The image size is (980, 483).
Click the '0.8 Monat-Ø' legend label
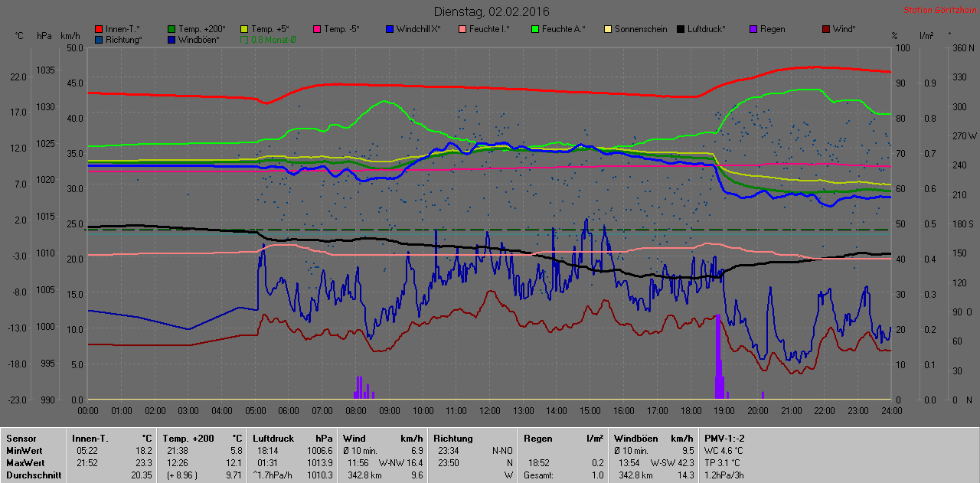point(273,39)
